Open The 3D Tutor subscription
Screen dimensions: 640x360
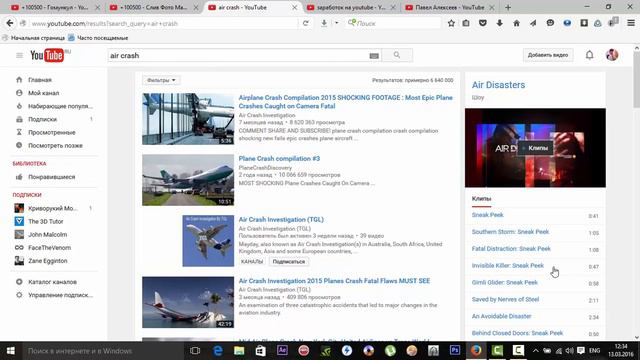tap(46, 221)
